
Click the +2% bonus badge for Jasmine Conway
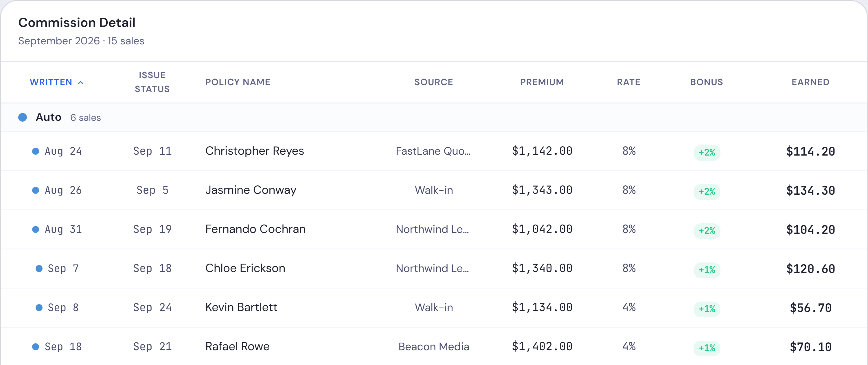click(x=707, y=191)
